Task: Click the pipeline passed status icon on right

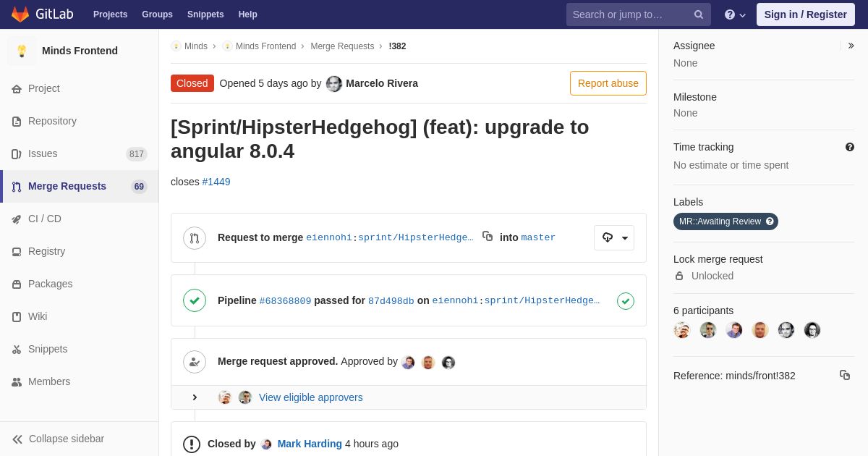Action: point(626,300)
